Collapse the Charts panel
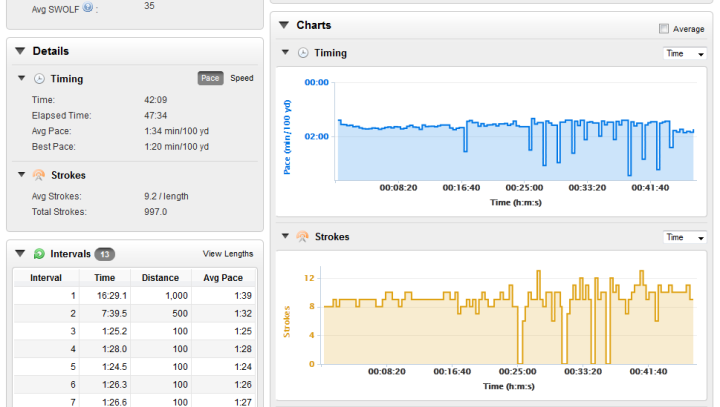This screenshot has height=407, width=720. [x=284, y=25]
